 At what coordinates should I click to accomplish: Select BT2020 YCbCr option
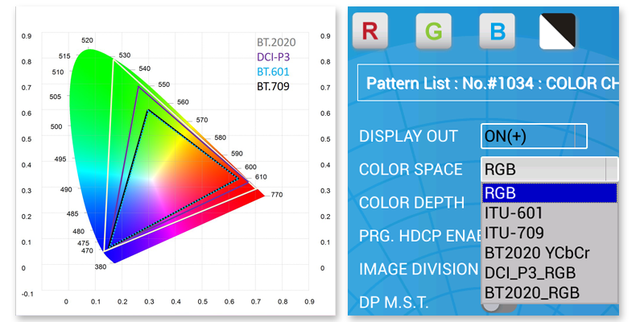click(x=550, y=253)
